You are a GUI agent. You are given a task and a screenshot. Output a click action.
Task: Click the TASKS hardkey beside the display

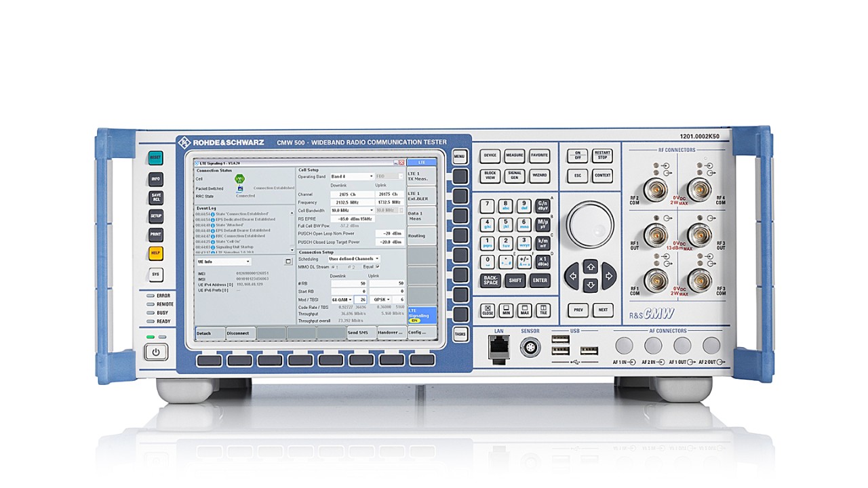coord(460,334)
